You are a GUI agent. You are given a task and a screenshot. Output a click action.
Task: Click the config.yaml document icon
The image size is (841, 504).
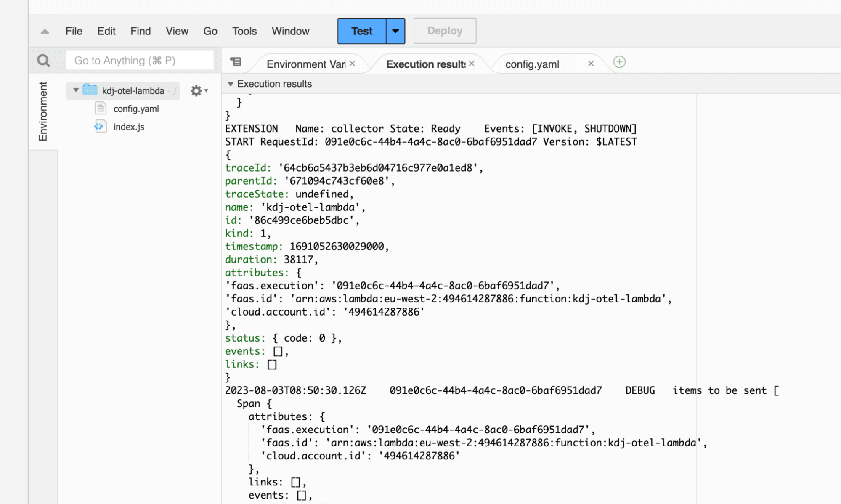(x=100, y=108)
